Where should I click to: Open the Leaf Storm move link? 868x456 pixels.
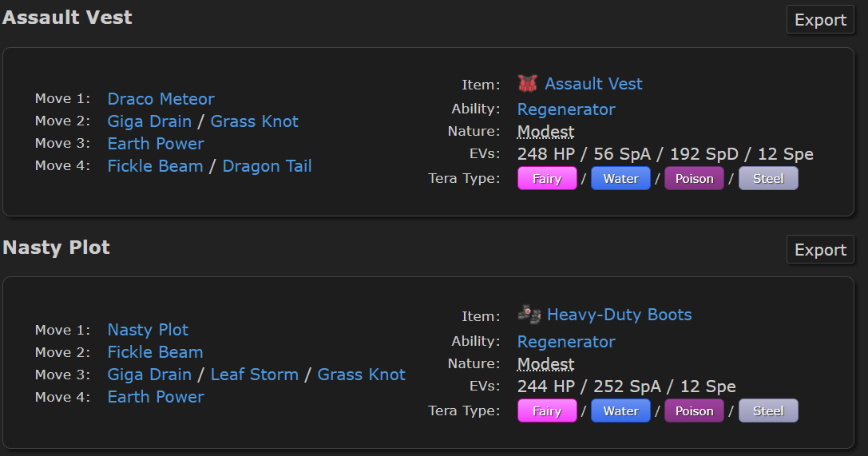coord(254,375)
